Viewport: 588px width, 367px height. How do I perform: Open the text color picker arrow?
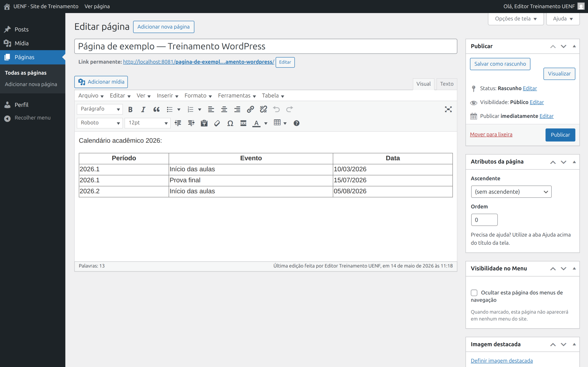coord(266,123)
